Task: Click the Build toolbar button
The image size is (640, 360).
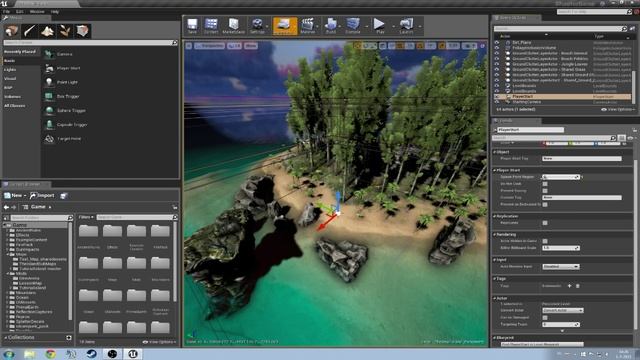Action: coord(331,26)
